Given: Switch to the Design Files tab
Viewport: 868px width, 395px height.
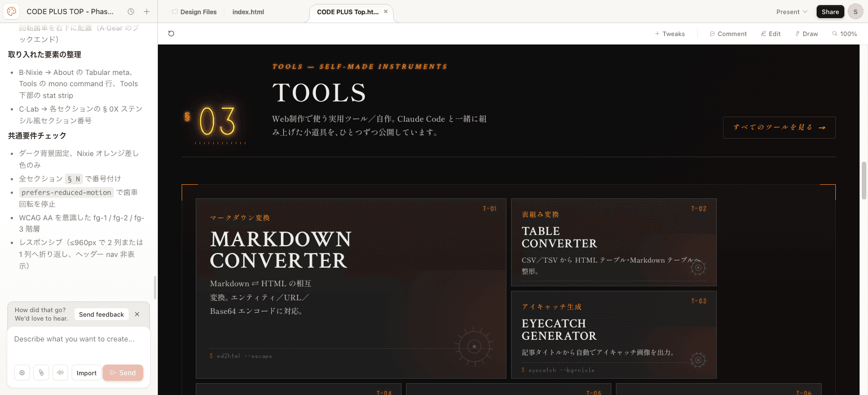Looking at the screenshot, I should pyautogui.click(x=194, y=12).
